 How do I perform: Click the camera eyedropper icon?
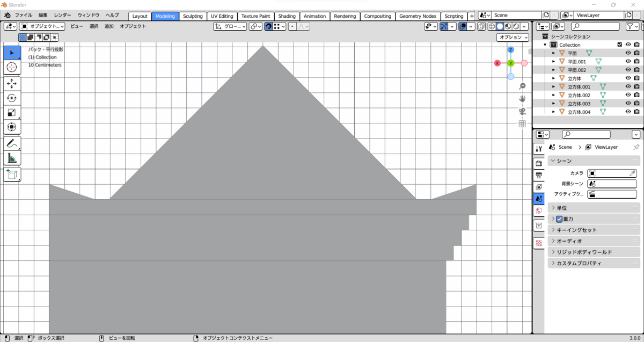tap(632, 173)
